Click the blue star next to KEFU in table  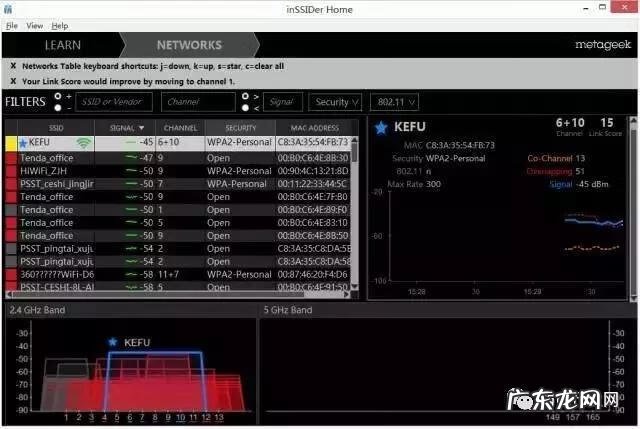23,143
